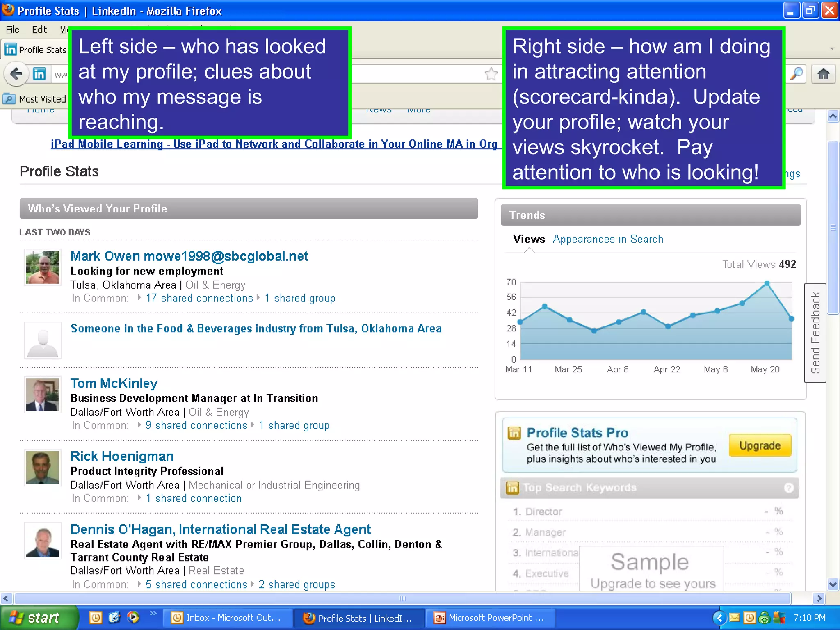Click the taskbar clock showing 7:10 PM

tap(810, 618)
